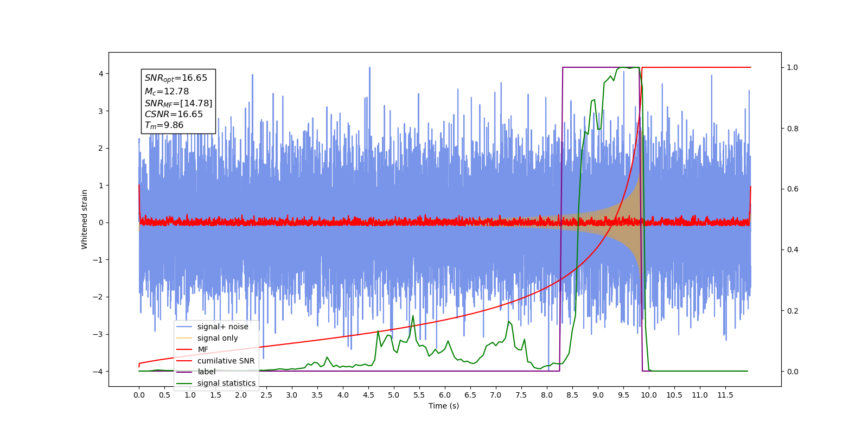The height and width of the screenshot is (434, 868).
Task: Click the 2.5 tick on the time axis
Action: (x=266, y=395)
